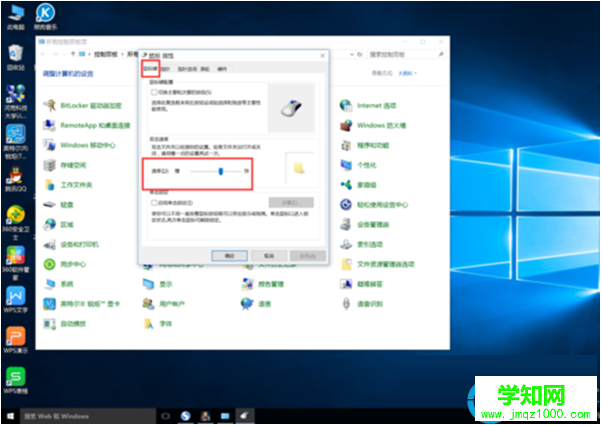Viewport: 602px width, 426px height.
Task: Open the Windows Start button
Action: click(x=10, y=416)
